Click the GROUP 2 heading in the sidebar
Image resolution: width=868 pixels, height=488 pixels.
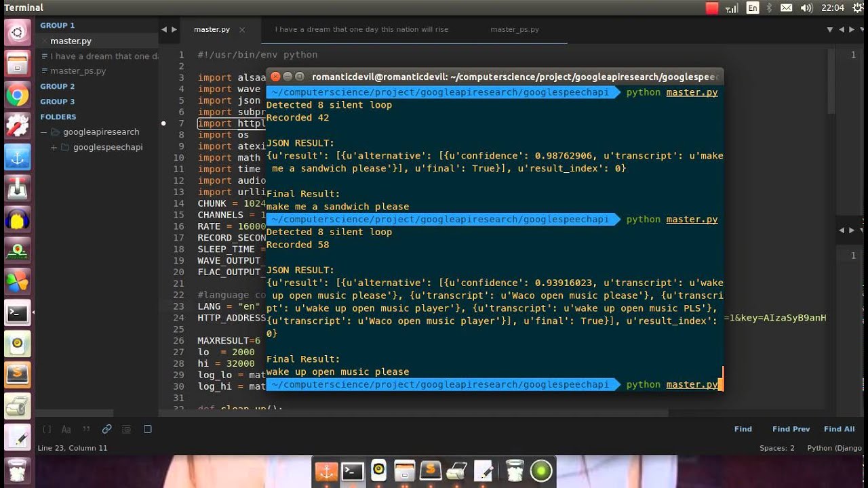(x=58, y=86)
